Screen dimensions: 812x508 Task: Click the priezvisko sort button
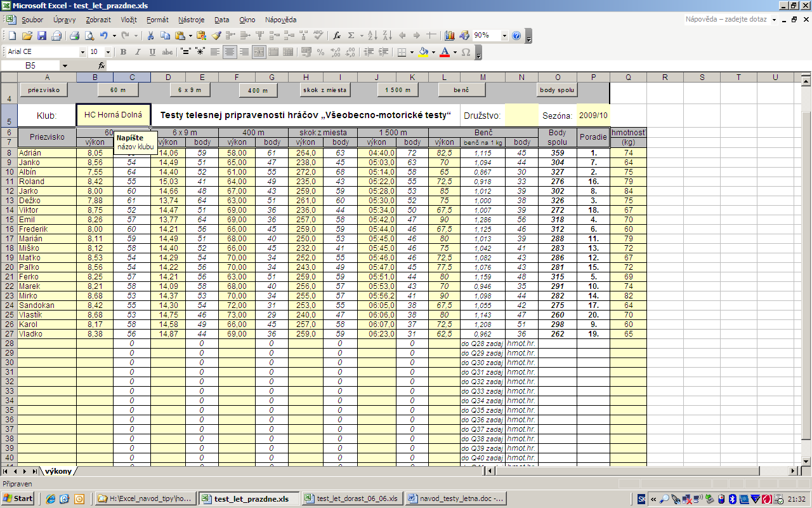coord(44,90)
